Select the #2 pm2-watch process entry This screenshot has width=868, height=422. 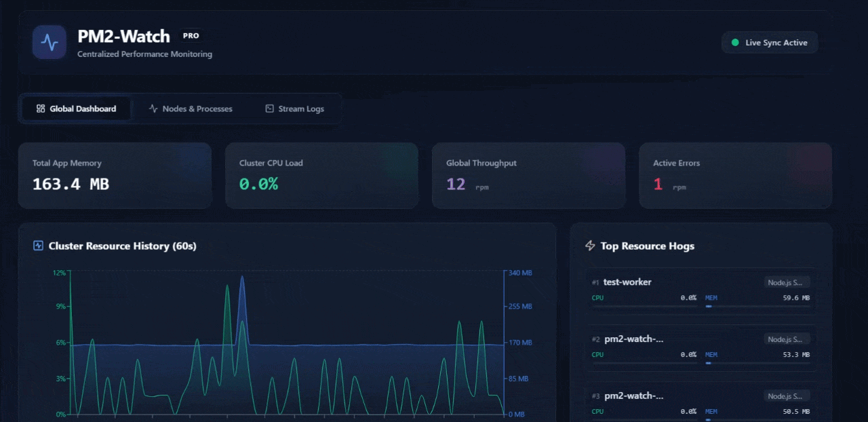click(701, 348)
